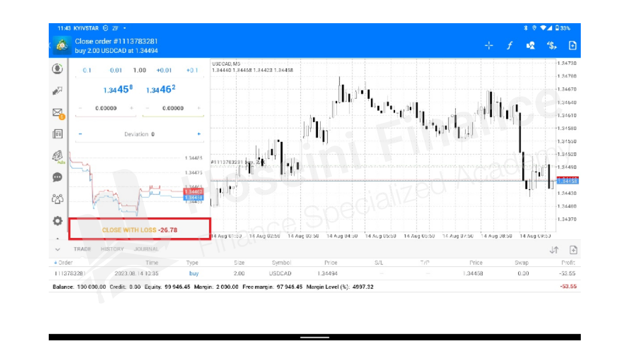The height and width of the screenshot is (364, 630).
Task: Tap the Deviation 0 field
Action: (139, 134)
